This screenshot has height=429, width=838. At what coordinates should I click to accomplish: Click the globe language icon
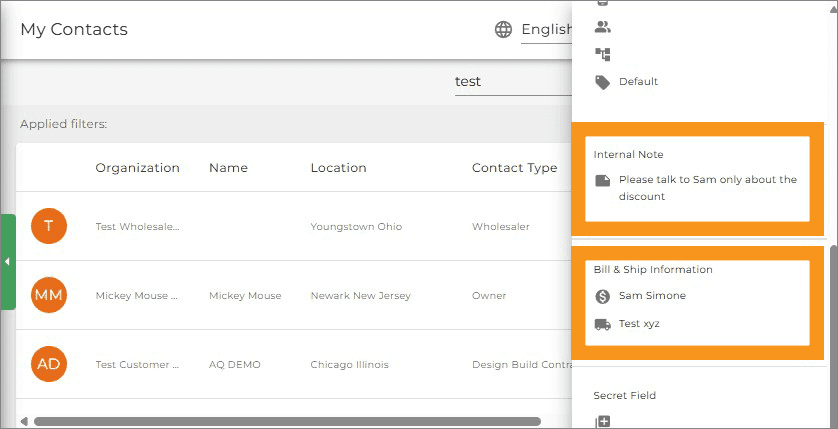tap(503, 29)
